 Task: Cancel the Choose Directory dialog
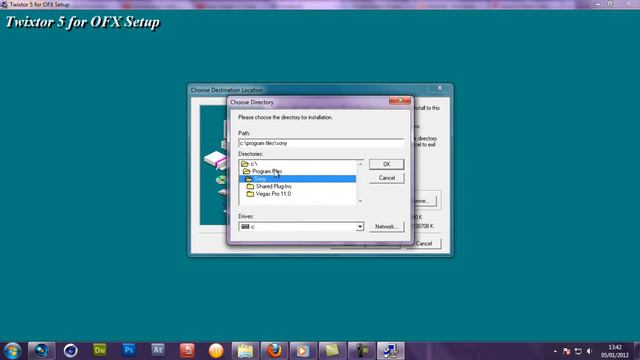[x=387, y=178]
